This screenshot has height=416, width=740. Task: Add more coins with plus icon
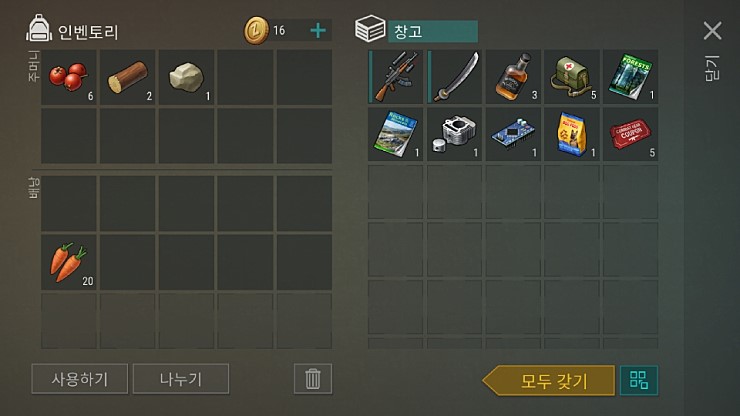[x=318, y=31]
